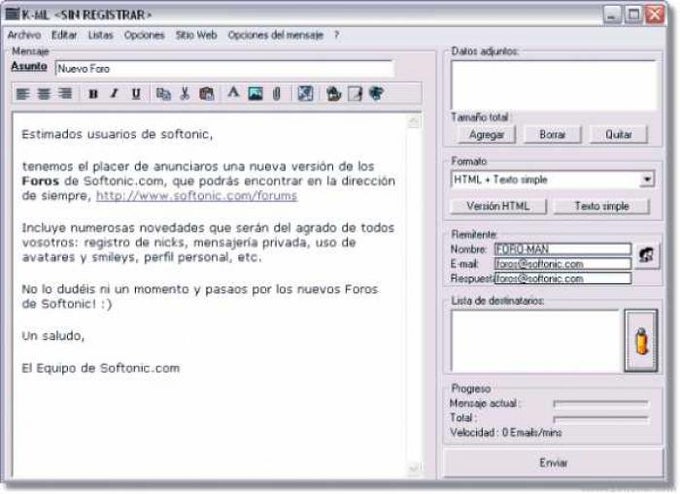Open the Sitio Web menu
The width and height of the screenshot is (680, 494).
click(196, 35)
